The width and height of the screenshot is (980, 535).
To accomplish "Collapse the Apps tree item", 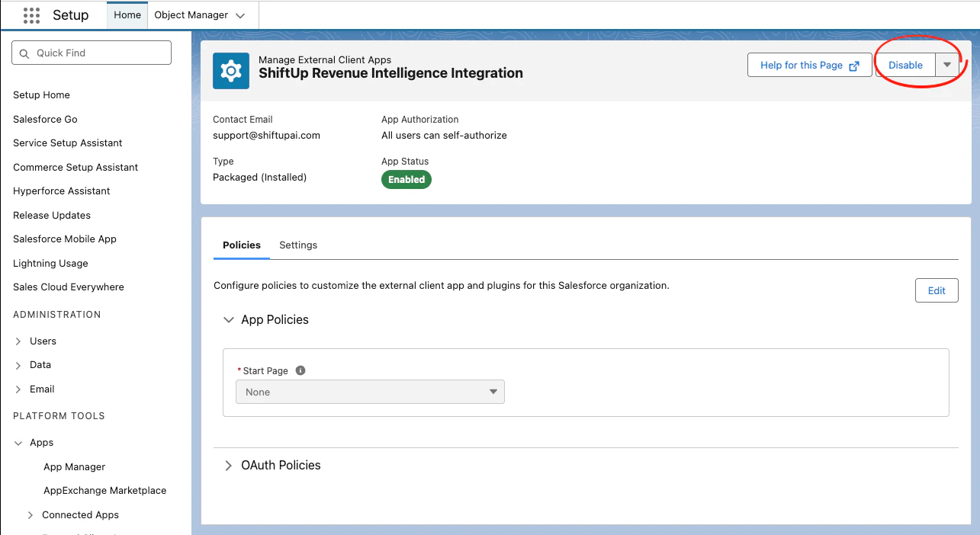I will coord(18,443).
